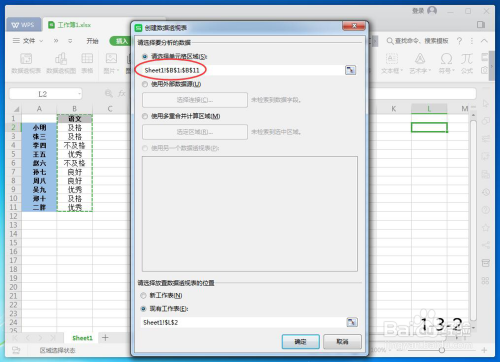Click the vertical scrollbar of the spreadsheet

pos(473,220)
